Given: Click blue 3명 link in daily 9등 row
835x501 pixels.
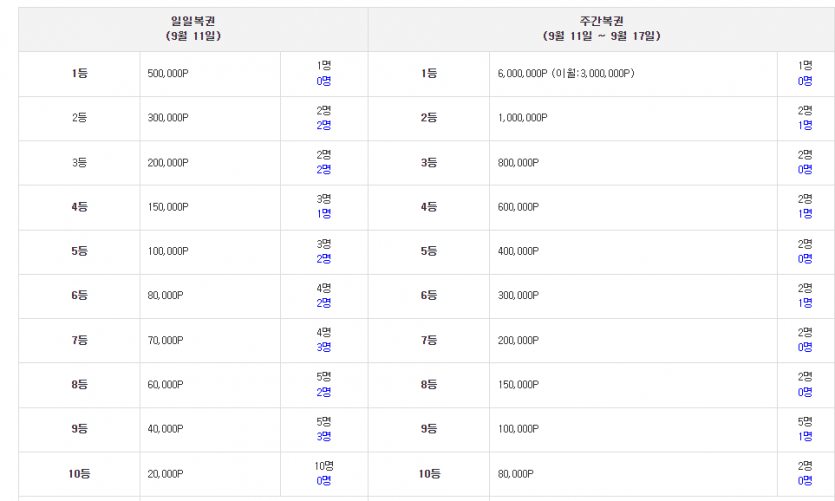Looking at the screenshot, I should pos(324,436).
